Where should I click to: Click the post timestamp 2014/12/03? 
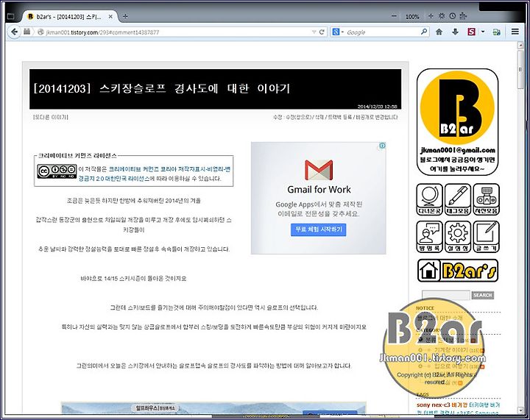(x=377, y=107)
